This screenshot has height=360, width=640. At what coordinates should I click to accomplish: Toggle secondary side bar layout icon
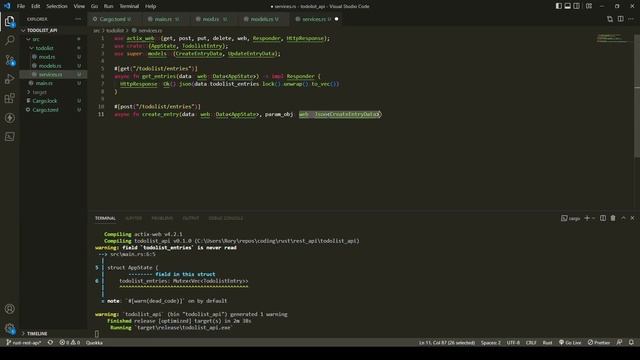(576, 6)
